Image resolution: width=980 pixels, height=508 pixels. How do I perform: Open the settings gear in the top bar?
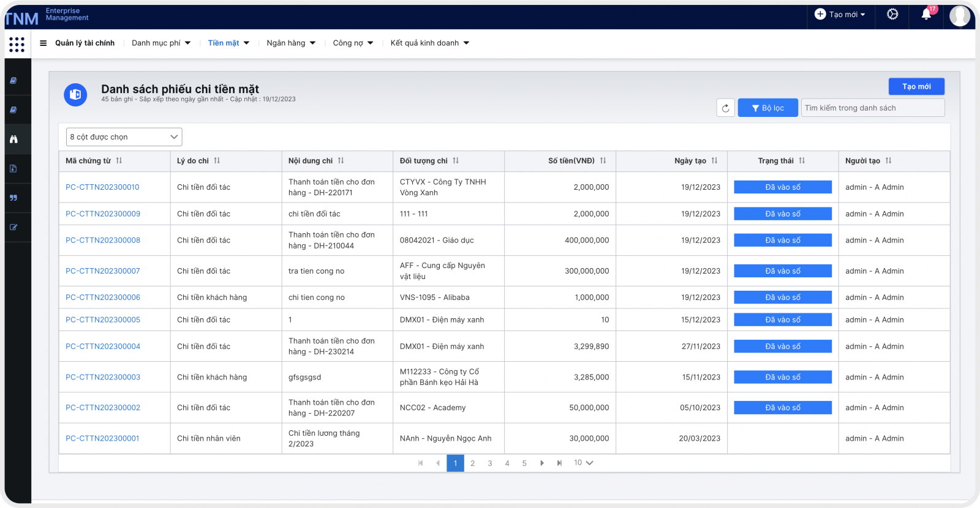point(892,14)
